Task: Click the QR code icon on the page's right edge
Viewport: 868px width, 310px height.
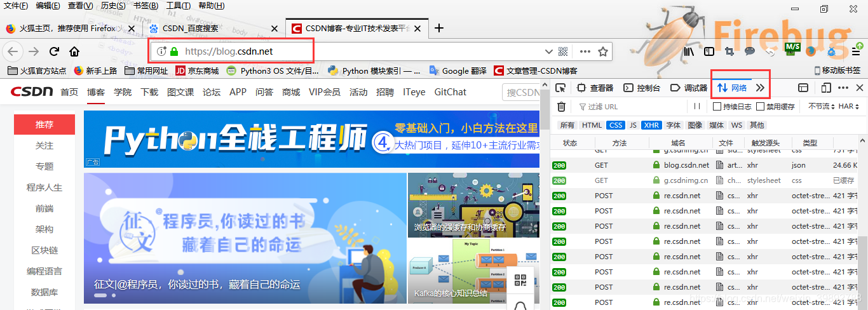Action: [520, 281]
